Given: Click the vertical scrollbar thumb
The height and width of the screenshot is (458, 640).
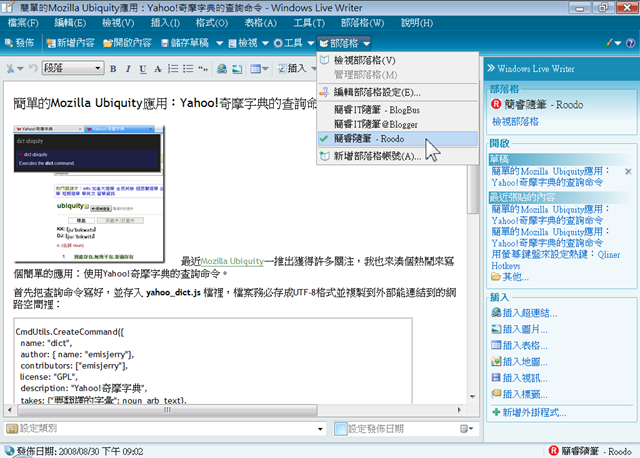Looking at the screenshot, I should coord(473,189).
